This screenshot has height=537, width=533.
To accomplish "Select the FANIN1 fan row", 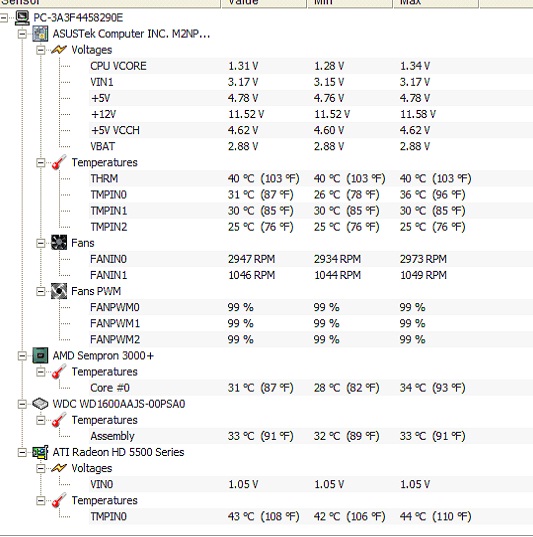I will tap(311, 275).
